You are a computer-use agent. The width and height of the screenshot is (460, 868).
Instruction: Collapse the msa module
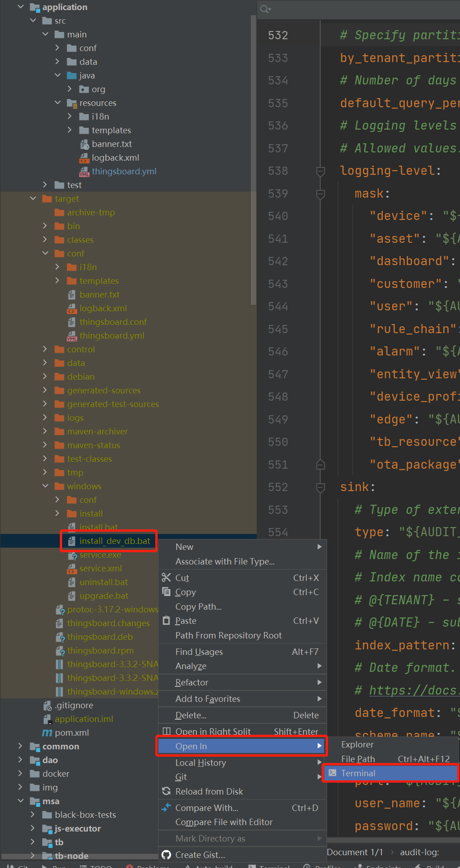pos(21,800)
